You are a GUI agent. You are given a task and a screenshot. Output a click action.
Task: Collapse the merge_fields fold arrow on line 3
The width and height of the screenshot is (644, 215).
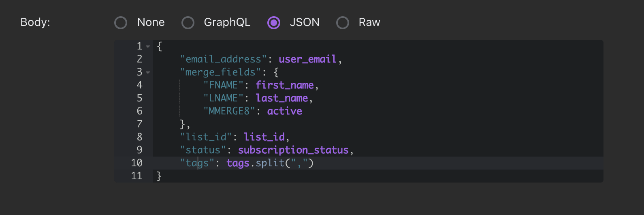(148, 73)
